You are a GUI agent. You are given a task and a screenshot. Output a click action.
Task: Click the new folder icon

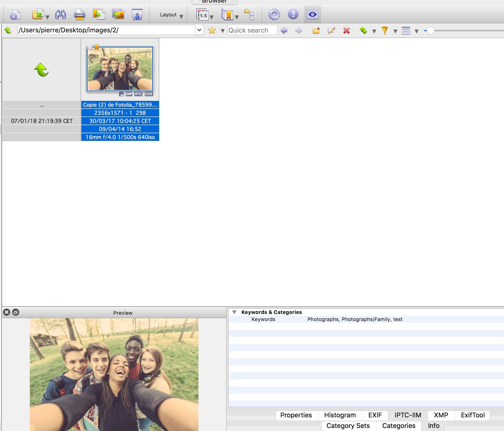point(316,31)
